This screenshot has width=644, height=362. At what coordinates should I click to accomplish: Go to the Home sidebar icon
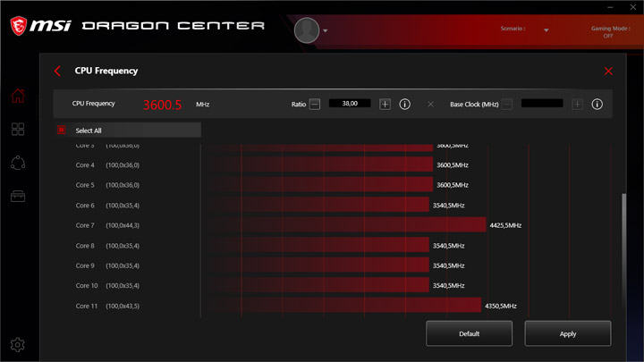tap(18, 96)
